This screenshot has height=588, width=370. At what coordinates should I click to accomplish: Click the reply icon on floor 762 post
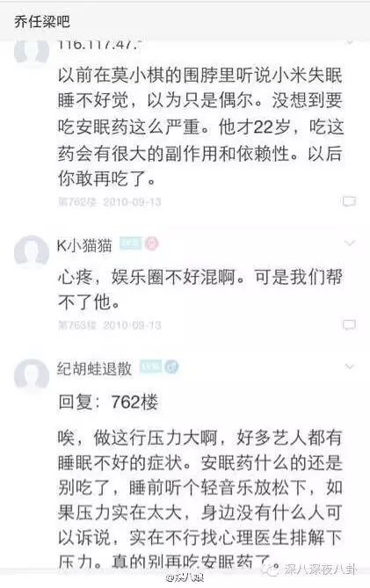(349, 201)
